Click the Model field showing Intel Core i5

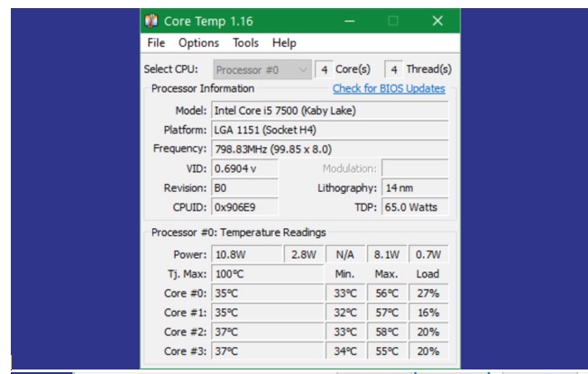(328, 110)
